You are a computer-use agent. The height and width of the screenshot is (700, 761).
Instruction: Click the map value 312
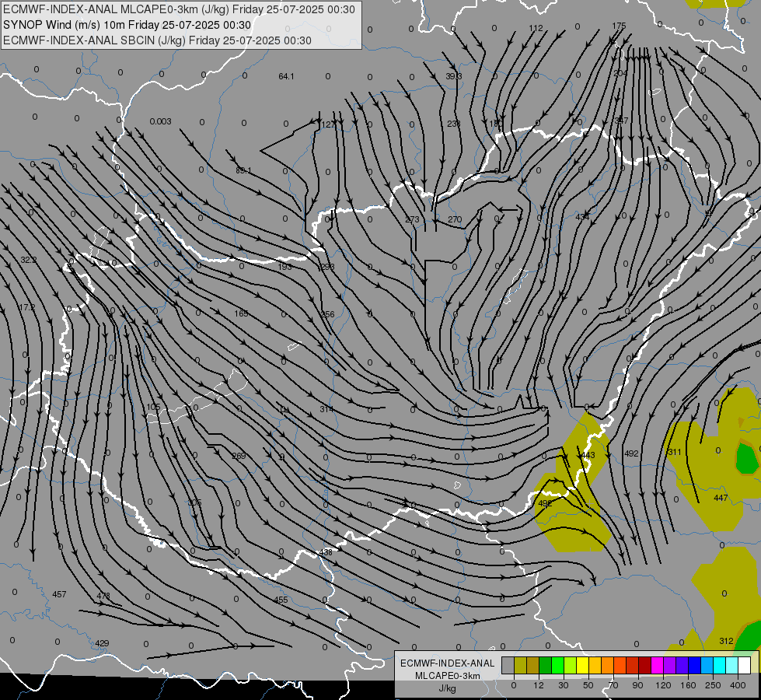coord(726,641)
